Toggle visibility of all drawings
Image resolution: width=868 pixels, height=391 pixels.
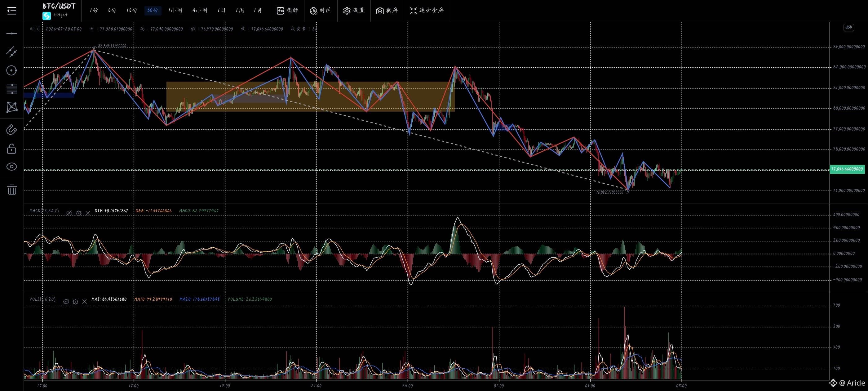pyautogui.click(x=12, y=167)
